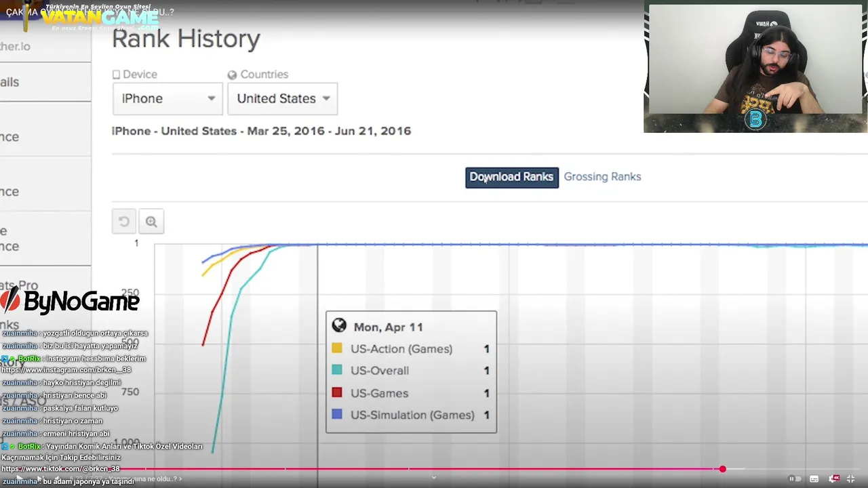
Task: Click the chat message 'hayko hristiyan degilmi'
Action: tap(82, 383)
